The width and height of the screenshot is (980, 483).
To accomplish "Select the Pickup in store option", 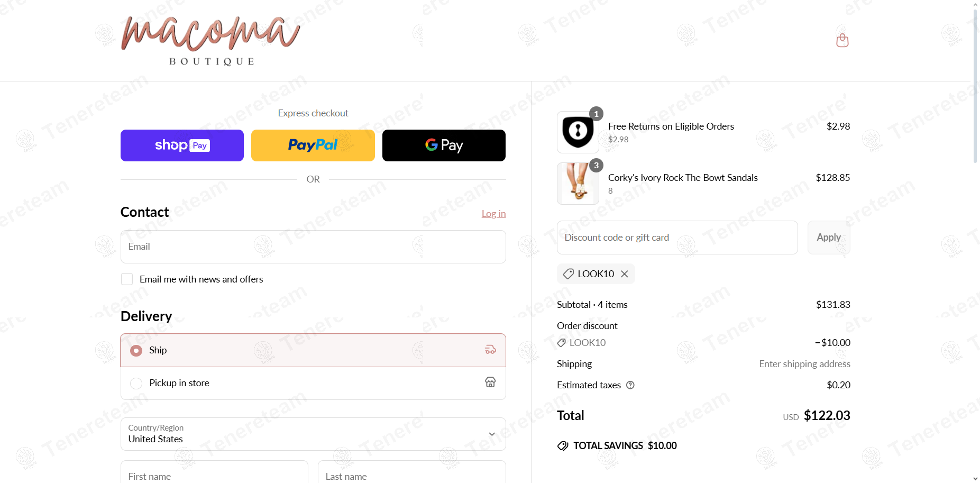I will click(x=313, y=383).
